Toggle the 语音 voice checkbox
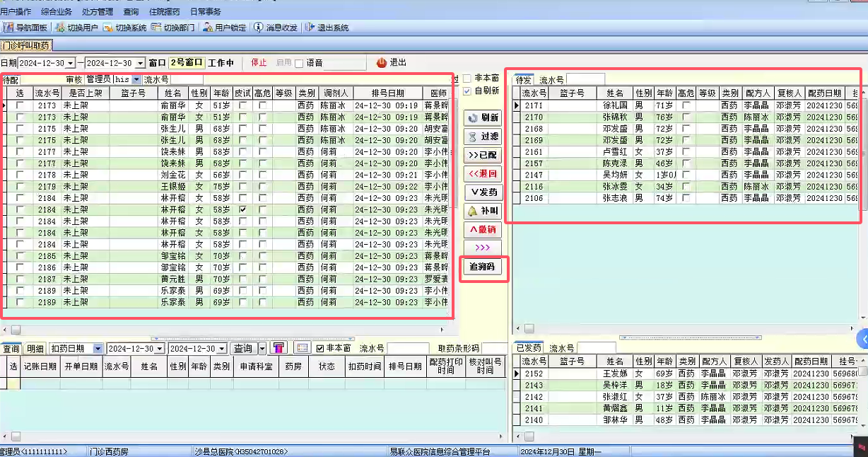Image resolution: width=868 pixels, height=457 pixels. [299, 63]
